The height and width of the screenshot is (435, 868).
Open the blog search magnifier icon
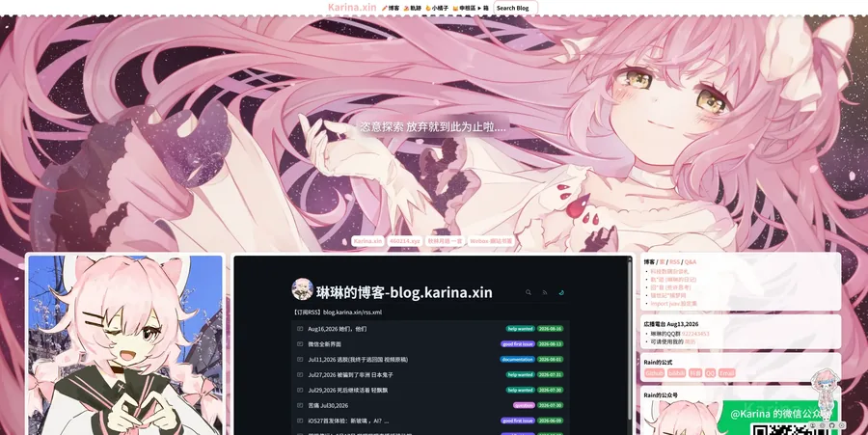pyautogui.click(x=529, y=292)
